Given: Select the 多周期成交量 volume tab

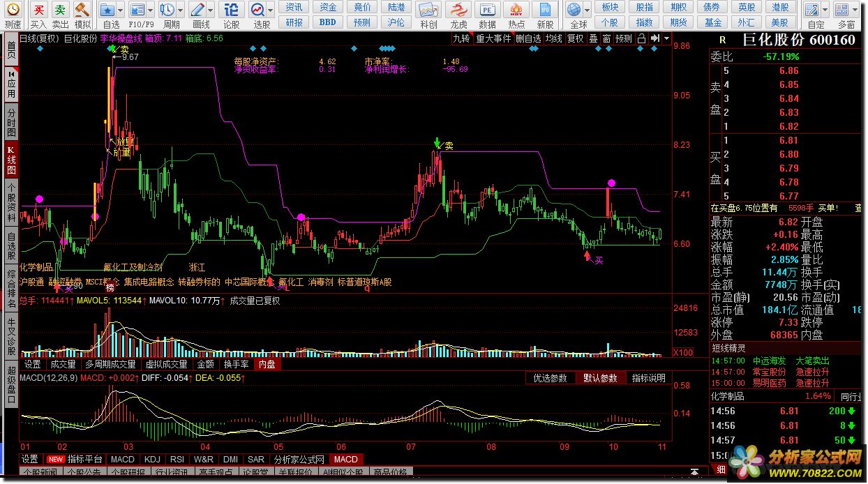Looking at the screenshot, I should tap(111, 364).
